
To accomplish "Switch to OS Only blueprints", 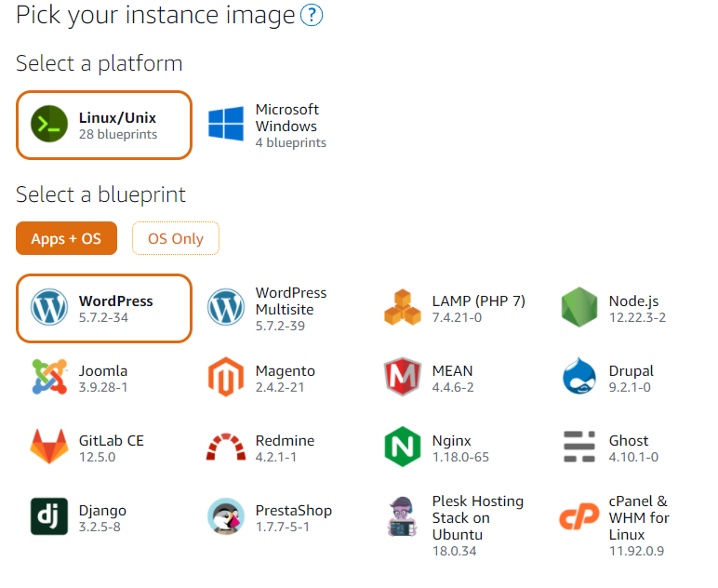I will pos(175,238).
